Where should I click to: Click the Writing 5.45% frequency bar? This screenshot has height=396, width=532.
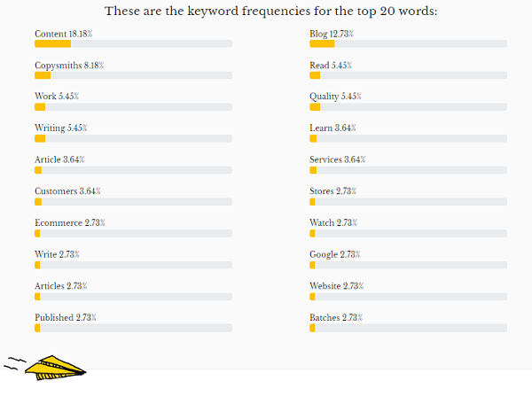point(133,138)
